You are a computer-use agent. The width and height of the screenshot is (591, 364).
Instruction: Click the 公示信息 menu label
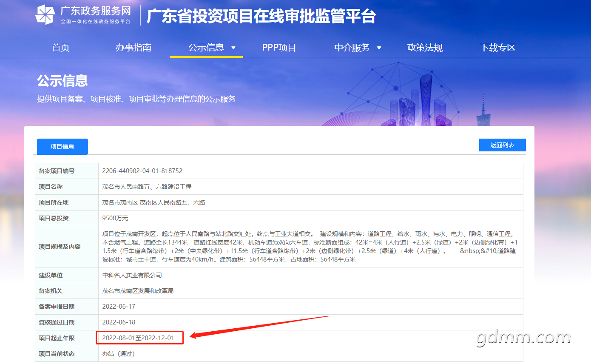click(206, 48)
